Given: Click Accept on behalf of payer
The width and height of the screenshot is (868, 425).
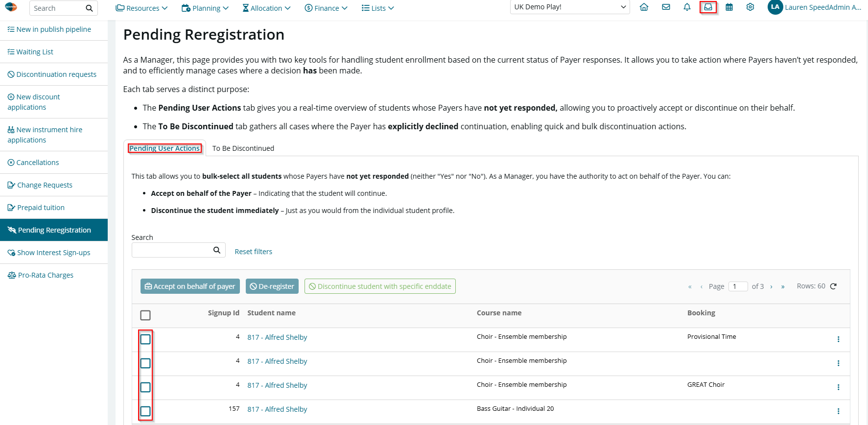Looking at the screenshot, I should coord(190,286).
